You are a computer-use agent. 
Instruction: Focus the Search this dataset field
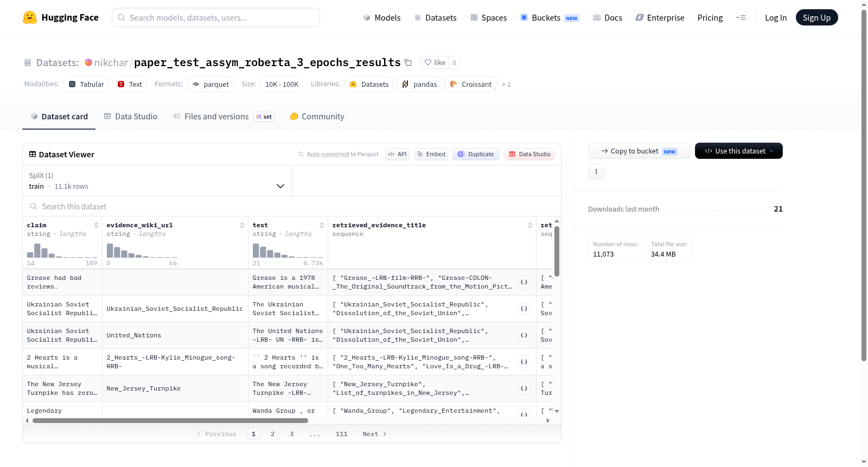292,207
